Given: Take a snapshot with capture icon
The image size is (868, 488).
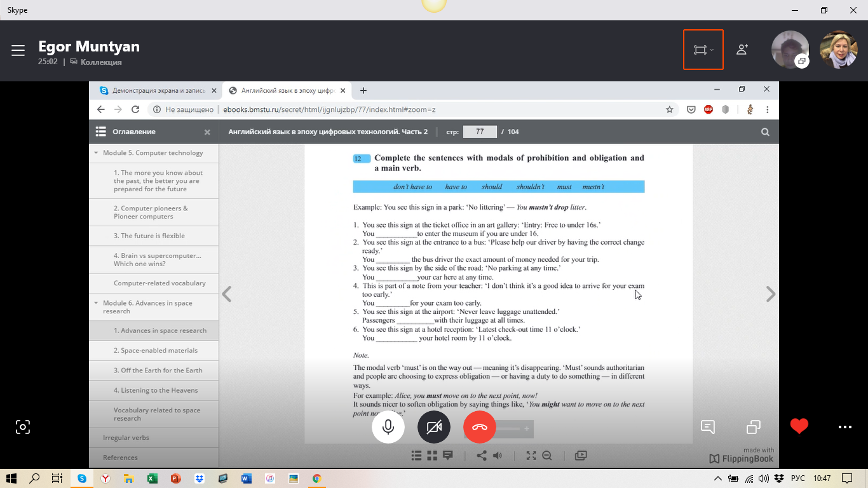Looking at the screenshot, I should [x=23, y=427].
